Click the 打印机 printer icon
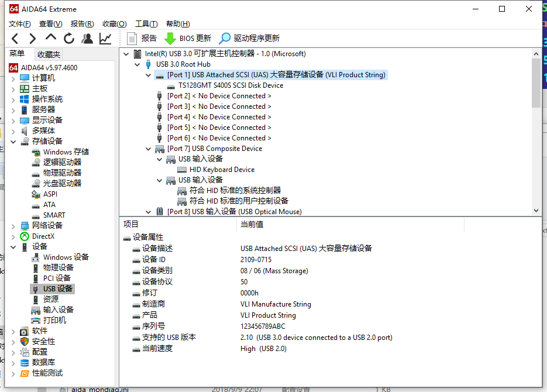The height and width of the screenshot is (392, 547). (x=36, y=321)
